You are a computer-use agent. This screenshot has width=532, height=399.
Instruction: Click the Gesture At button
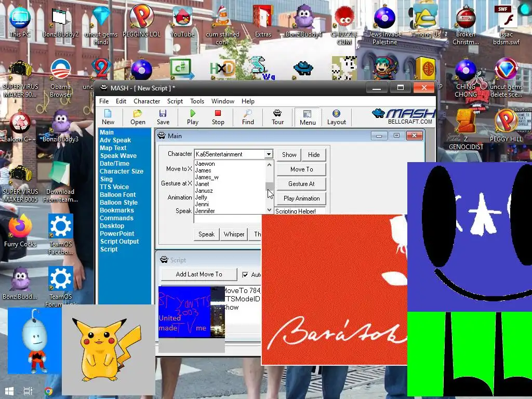pyautogui.click(x=302, y=184)
